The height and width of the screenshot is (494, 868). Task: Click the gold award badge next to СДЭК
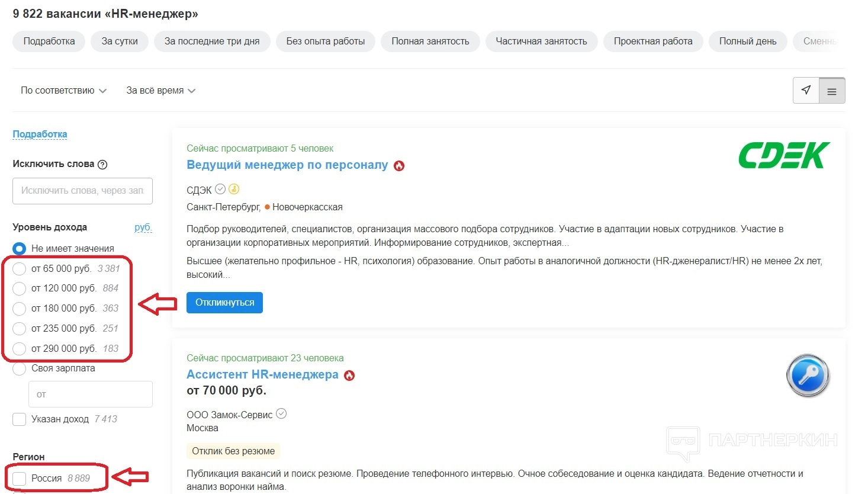coord(234,190)
